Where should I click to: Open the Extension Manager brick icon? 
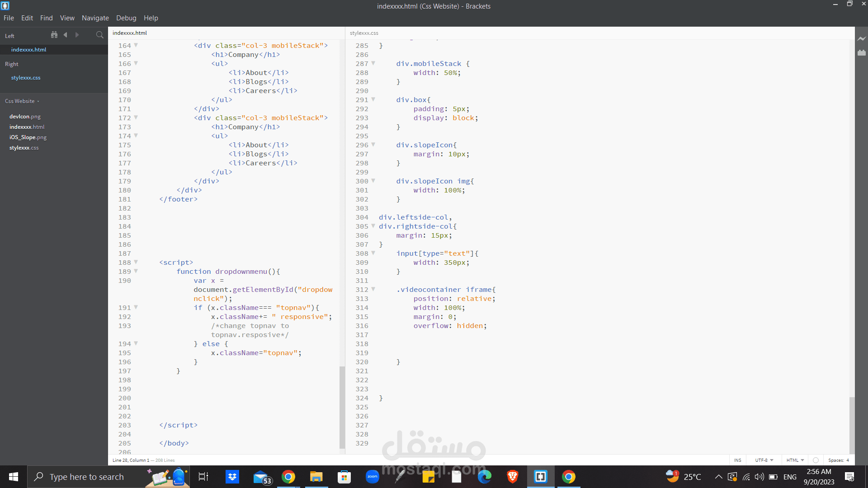862,53
